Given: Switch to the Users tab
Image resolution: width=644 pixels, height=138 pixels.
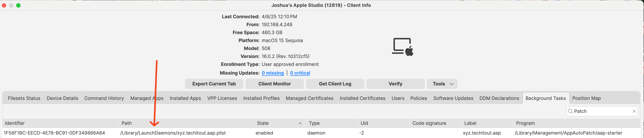Looking at the screenshot, I should point(398,98).
